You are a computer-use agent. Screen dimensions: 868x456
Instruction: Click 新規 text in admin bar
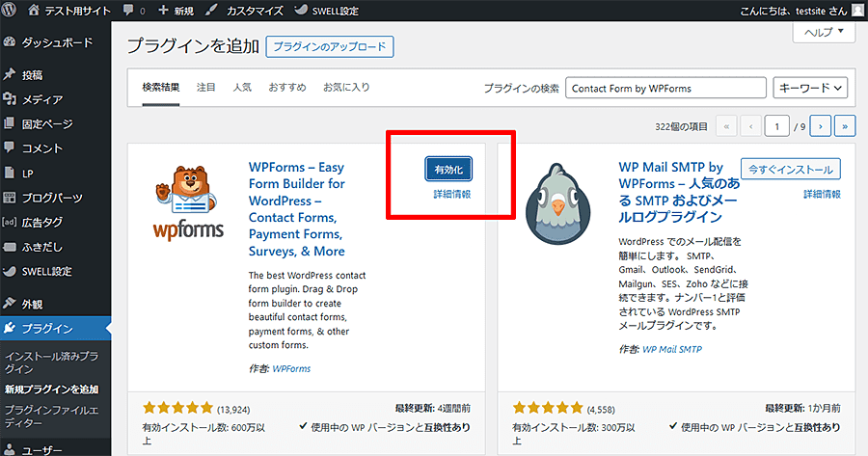(x=183, y=11)
